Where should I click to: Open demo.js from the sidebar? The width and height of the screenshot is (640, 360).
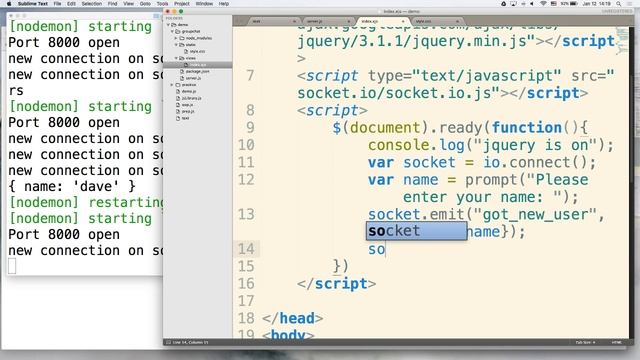(x=189, y=91)
